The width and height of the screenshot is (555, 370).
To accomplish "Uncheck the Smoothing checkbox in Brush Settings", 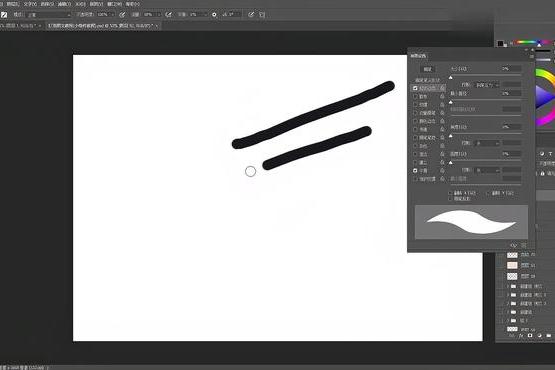I will [415, 171].
